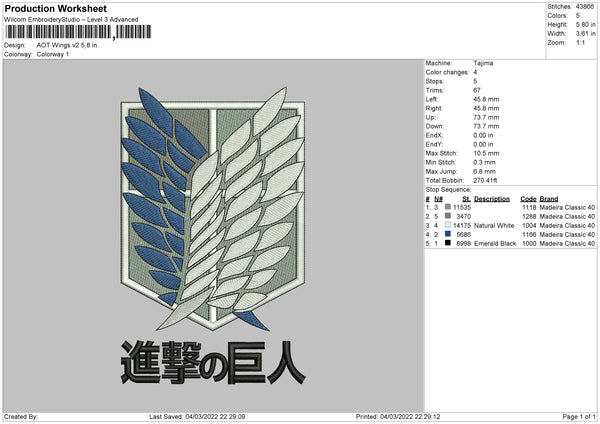Click thread code 1166
Screen dimensions: 600x424
[x=529, y=235]
